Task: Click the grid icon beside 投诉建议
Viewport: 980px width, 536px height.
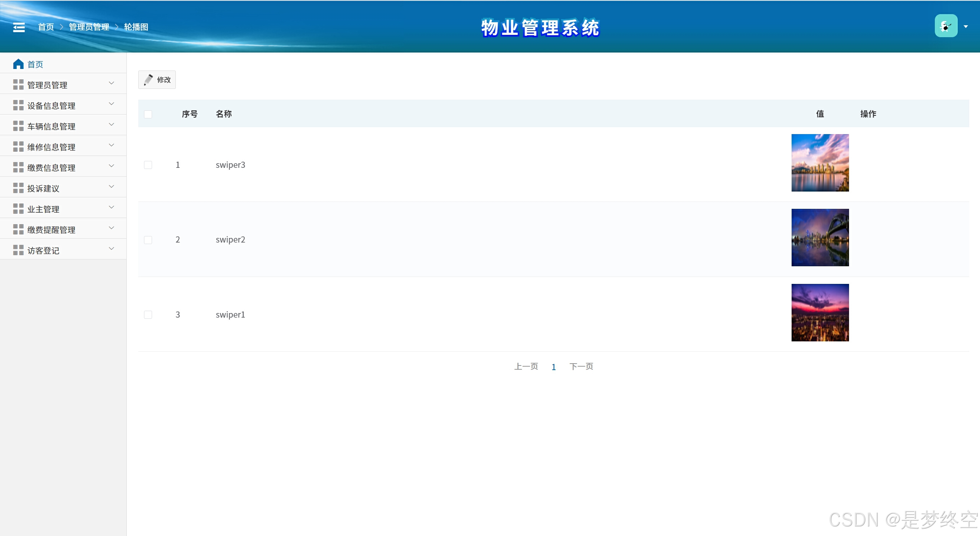Action: (18, 188)
